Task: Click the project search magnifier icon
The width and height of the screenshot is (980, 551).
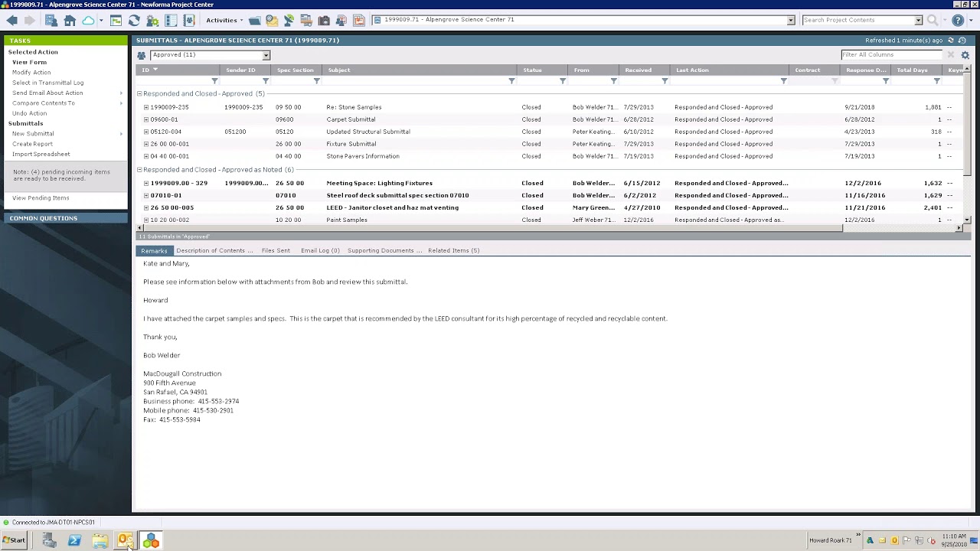Action: (x=932, y=21)
